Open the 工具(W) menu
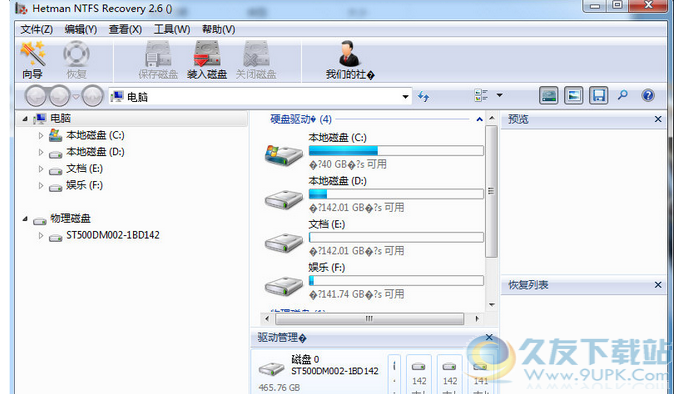Screen dimensions: 678x394 coord(172,29)
